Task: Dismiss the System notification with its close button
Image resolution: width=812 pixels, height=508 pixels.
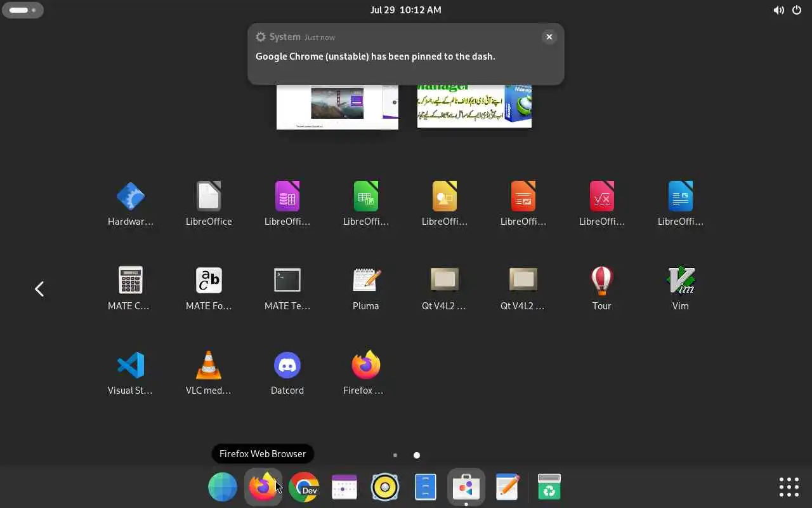Action: [549, 37]
